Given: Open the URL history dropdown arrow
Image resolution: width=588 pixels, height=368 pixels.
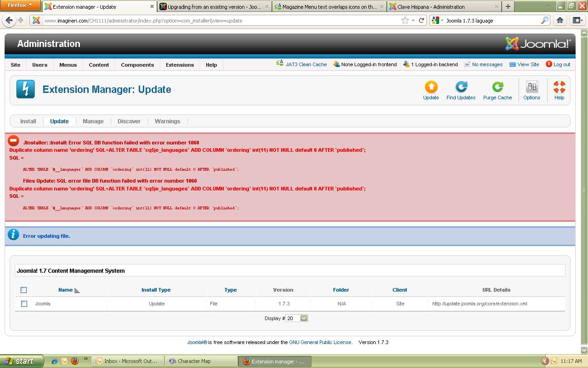Looking at the screenshot, I should pyautogui.click(x=413, y=20).
